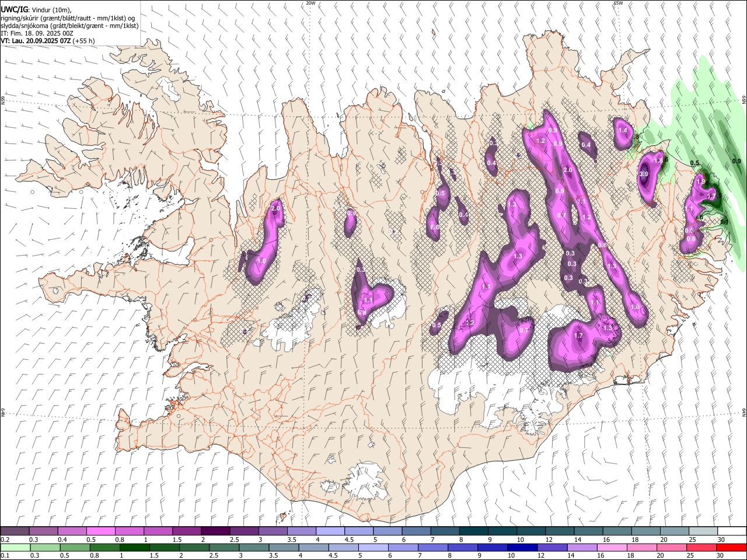Screen dimensions: 747x560
Task: Click the 2.0 value in the western snow band
Action: (x=276, y=208)
